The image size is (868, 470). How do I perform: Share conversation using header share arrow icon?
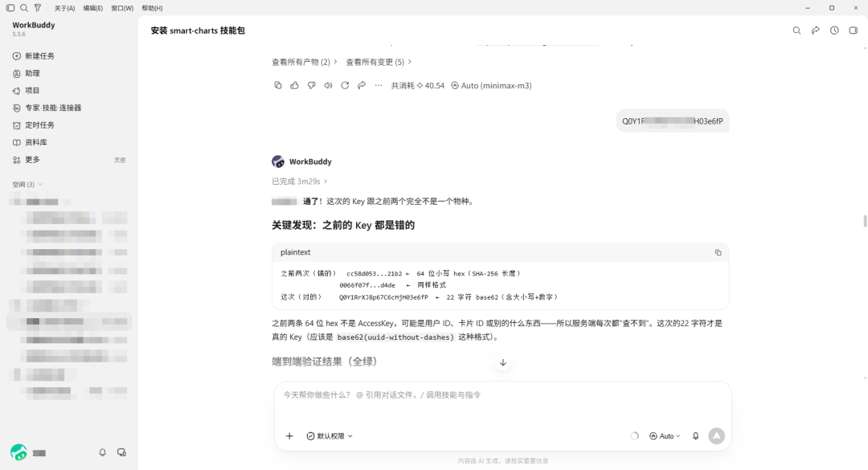(816, 31)
